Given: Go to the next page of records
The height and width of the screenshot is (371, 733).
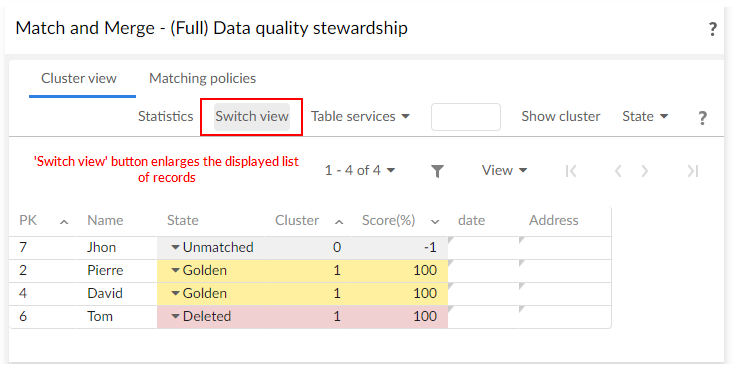Looking at the screenshot, I should tap(645, 171).
